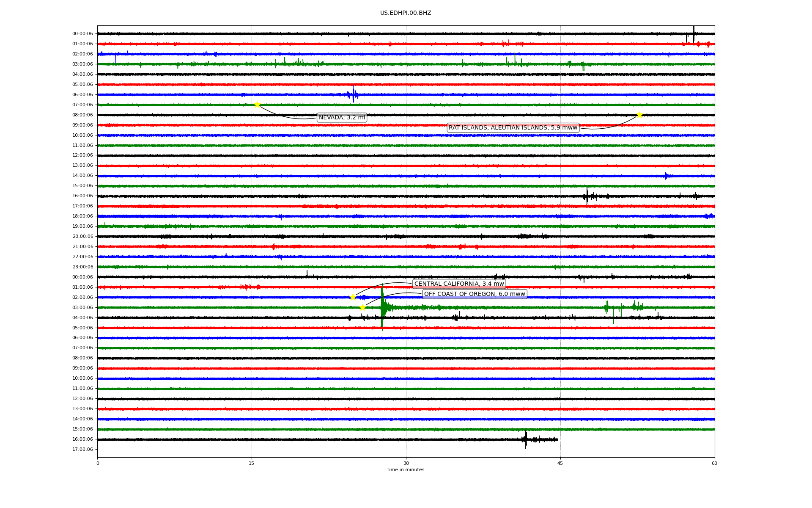This screenshot has height=508, width=812.
Task: Click the blue waveform burst on 06:00:06 trace
Action: coord(353,94)
